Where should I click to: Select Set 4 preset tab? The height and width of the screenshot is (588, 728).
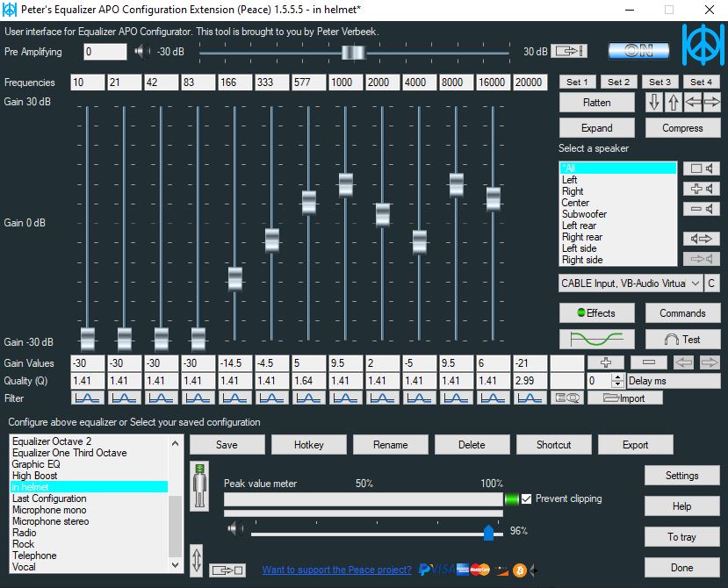(x=701, y=82)
